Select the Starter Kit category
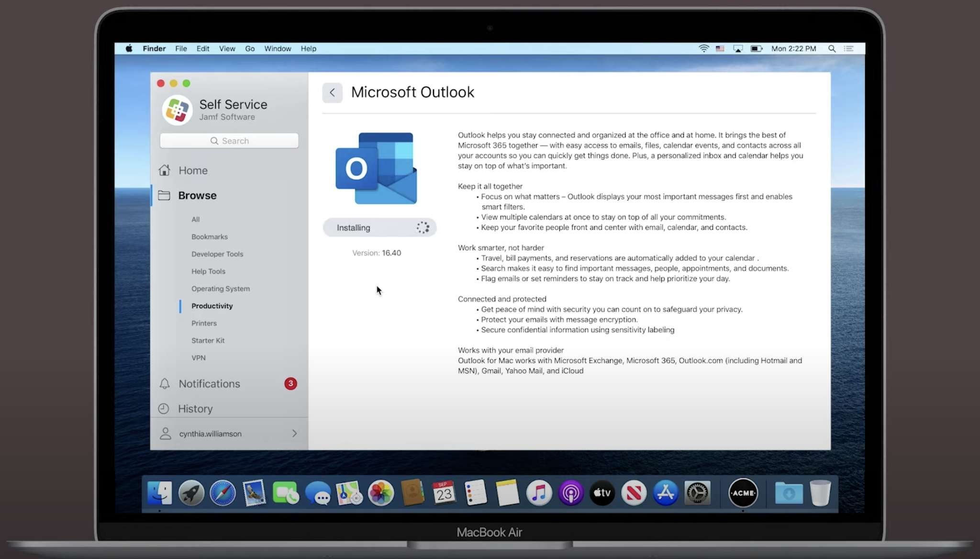This screenshot has width=980, height=559. pos(208,340)
